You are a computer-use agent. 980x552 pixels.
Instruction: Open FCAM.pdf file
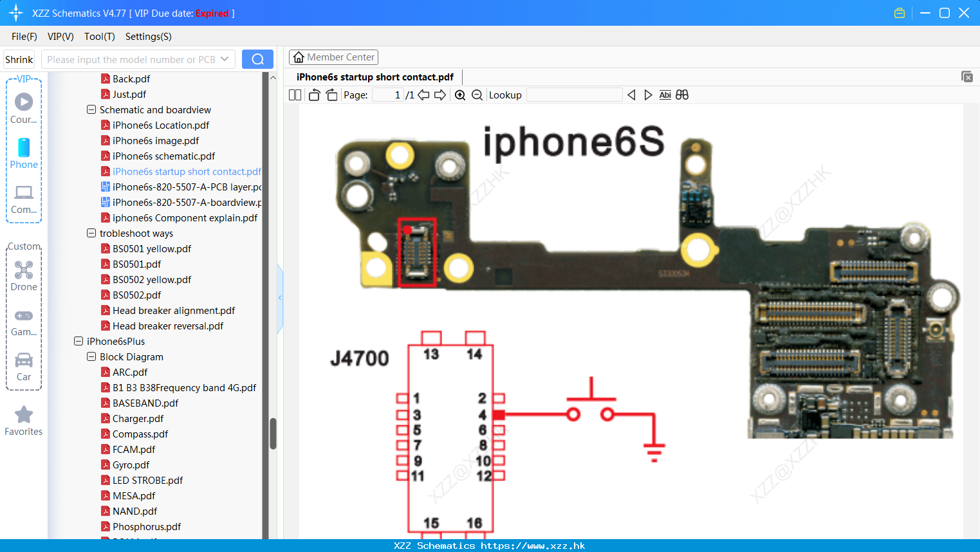(134, 449)
